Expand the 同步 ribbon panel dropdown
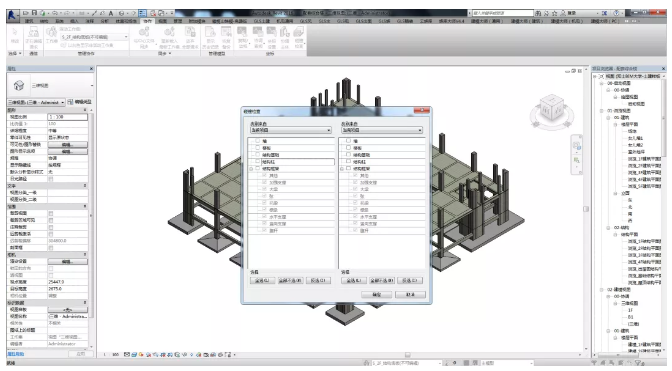 coord(165,54)
